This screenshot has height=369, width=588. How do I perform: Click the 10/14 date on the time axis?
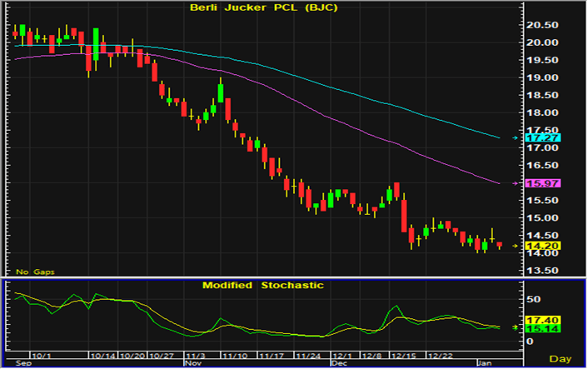coord(103,355)
